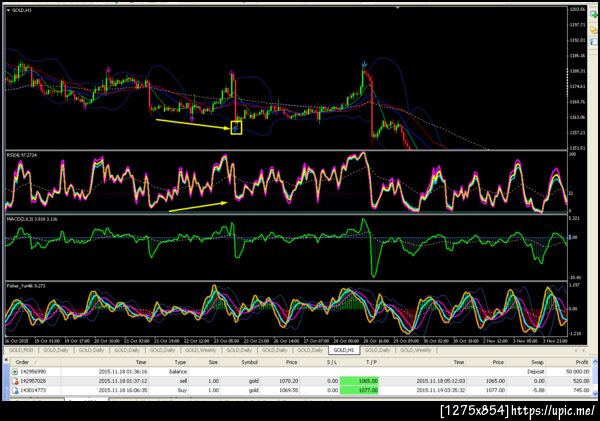Sort by the S / L column header

pyautogui.click(x=331, y=362)
